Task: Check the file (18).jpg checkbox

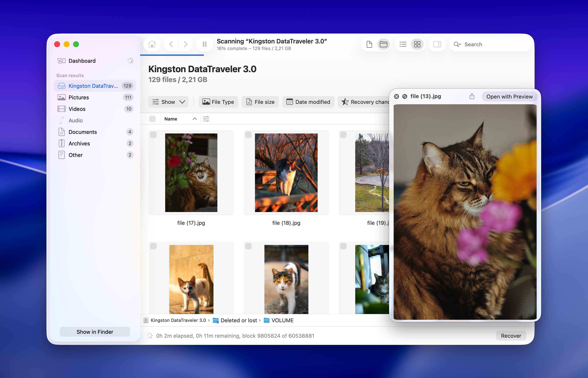Action: [x=248, y=135]
